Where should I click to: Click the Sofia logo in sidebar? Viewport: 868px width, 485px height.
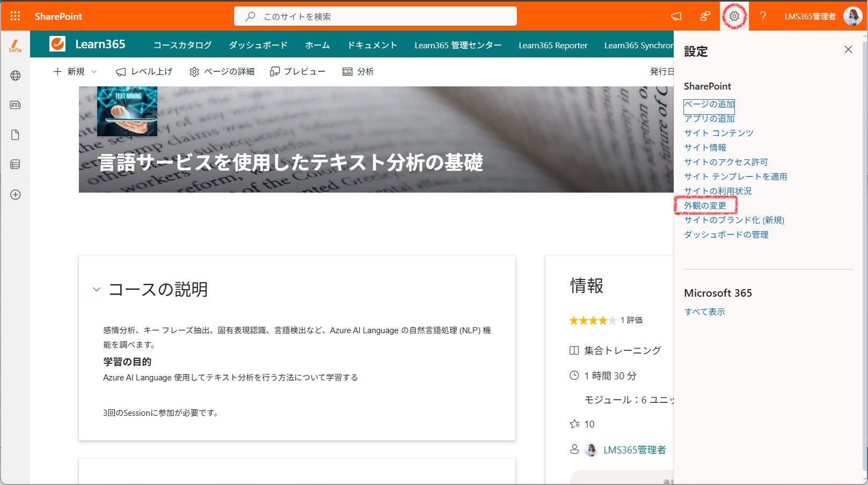[15, 46]
